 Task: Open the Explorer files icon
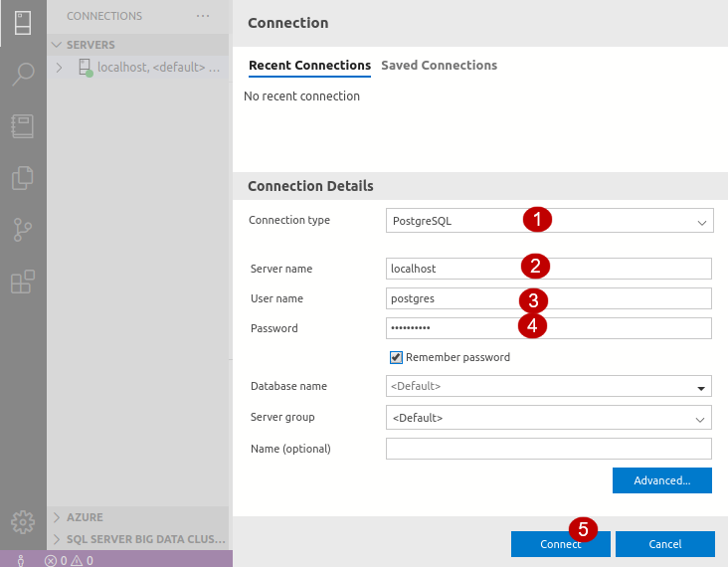tap(23, 178)
